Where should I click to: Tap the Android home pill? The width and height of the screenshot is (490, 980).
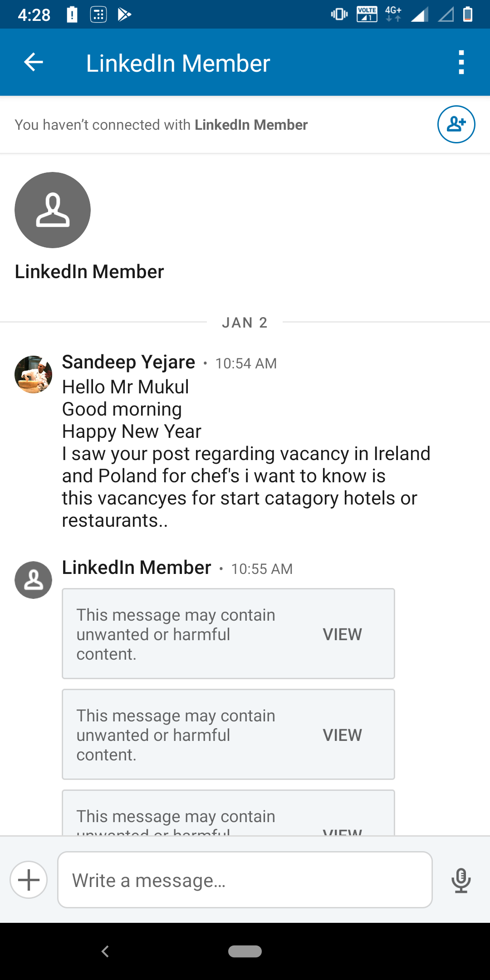pos(245,951)
